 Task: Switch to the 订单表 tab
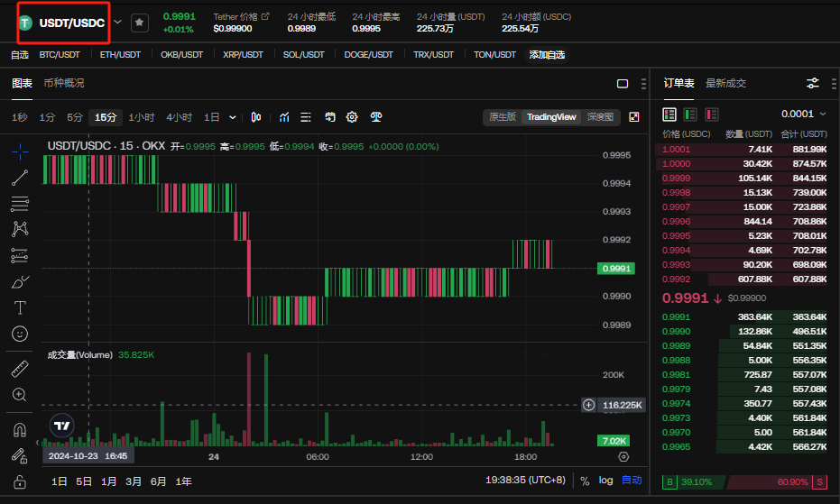click(x=678, y=83)
